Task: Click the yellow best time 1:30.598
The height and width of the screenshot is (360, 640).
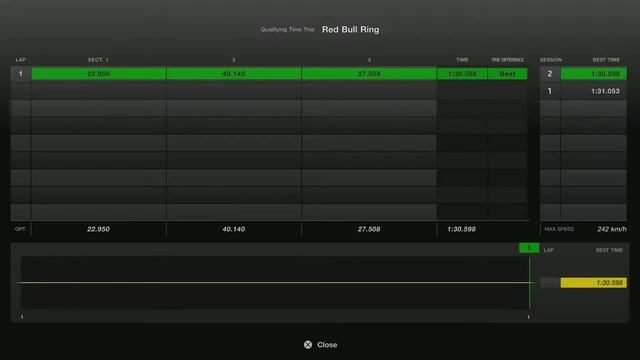Action: click(593, 282)
